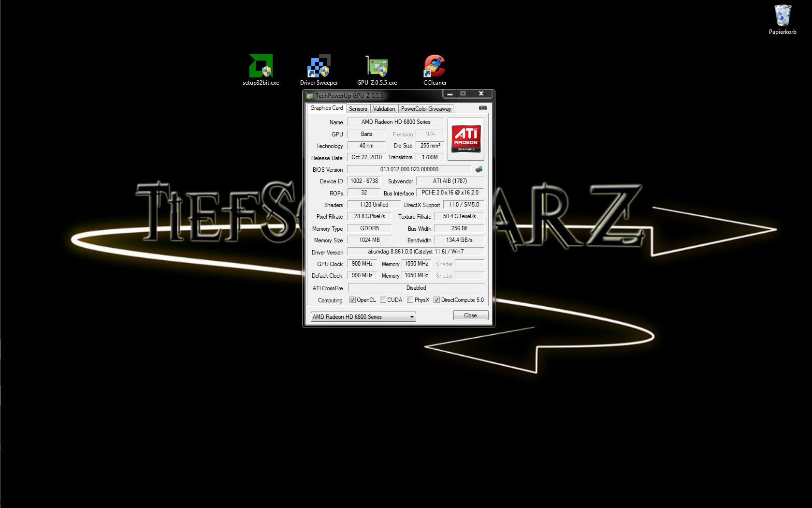Open Papierkorb recycle bin

tap(783, 19)
